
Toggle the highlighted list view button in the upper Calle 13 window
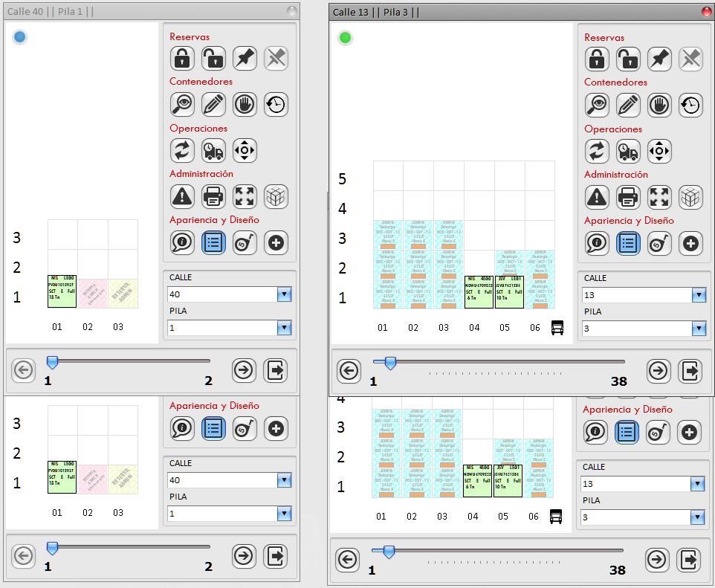(x=628, y=244)
